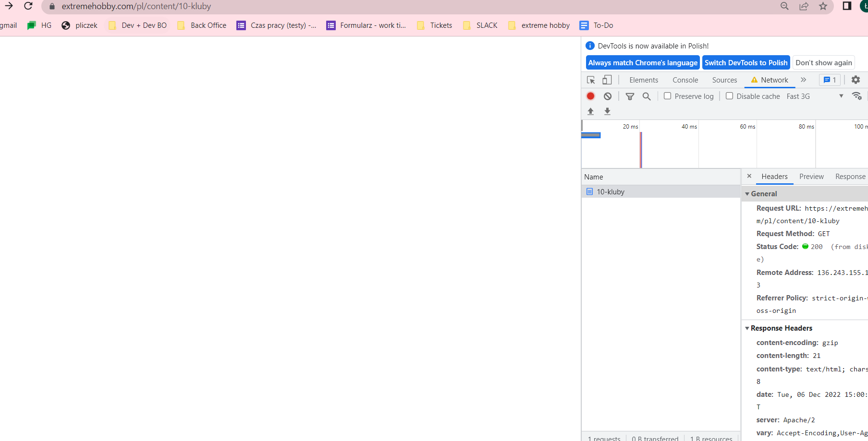The width and height of the screenshot is (868, 441).
Task: Click the Request Method GET value
Action: click(824, 234)
